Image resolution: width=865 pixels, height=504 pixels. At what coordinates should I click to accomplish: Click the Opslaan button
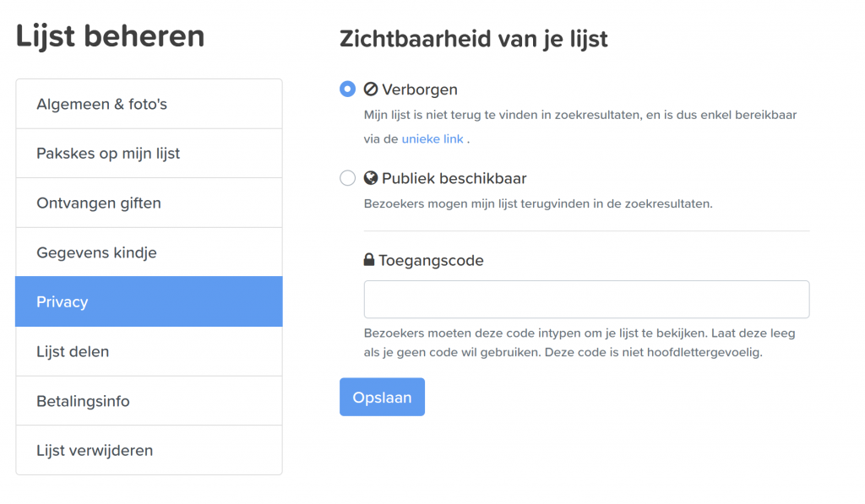pyautogui.click(x=383, y=397)
